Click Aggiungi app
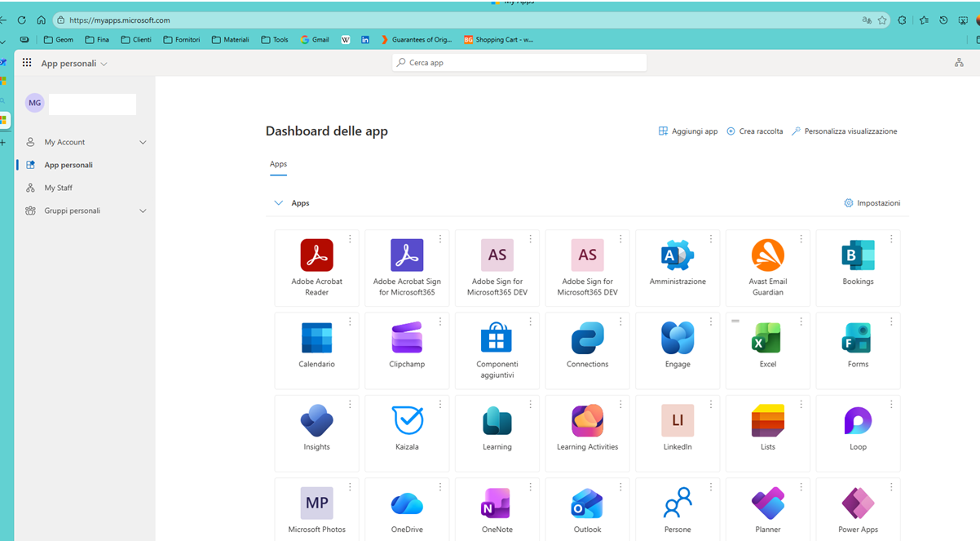980x541 pixels. (x=688, y=131)
